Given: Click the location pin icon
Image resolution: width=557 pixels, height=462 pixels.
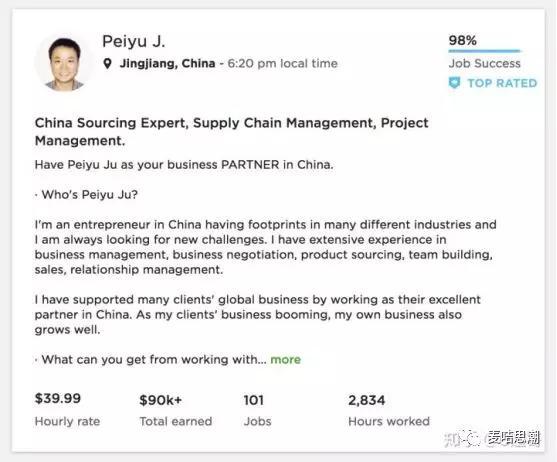Looking at the screenshot, I should [107, 64].
